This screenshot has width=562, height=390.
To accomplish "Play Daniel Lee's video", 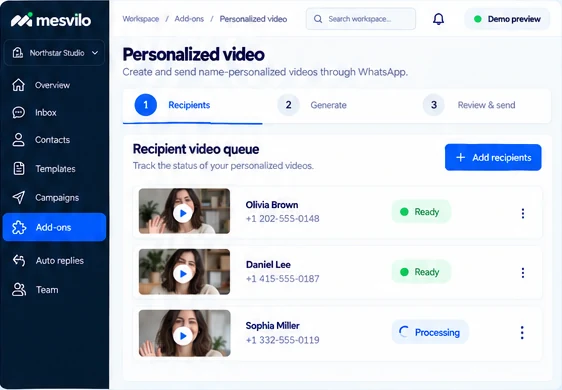I will click(183, 274).
